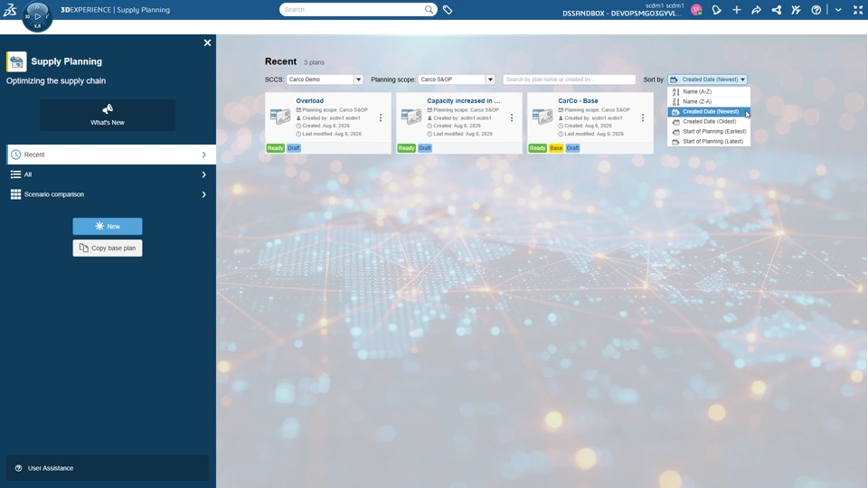The image size is (868, 488).
Task: Collapse the Sort by dropdown
Action: click(x=707, y=80)
